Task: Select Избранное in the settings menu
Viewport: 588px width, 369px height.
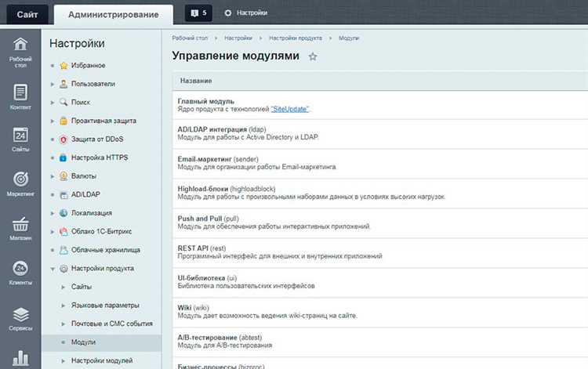Action: [x=88, y=66]
